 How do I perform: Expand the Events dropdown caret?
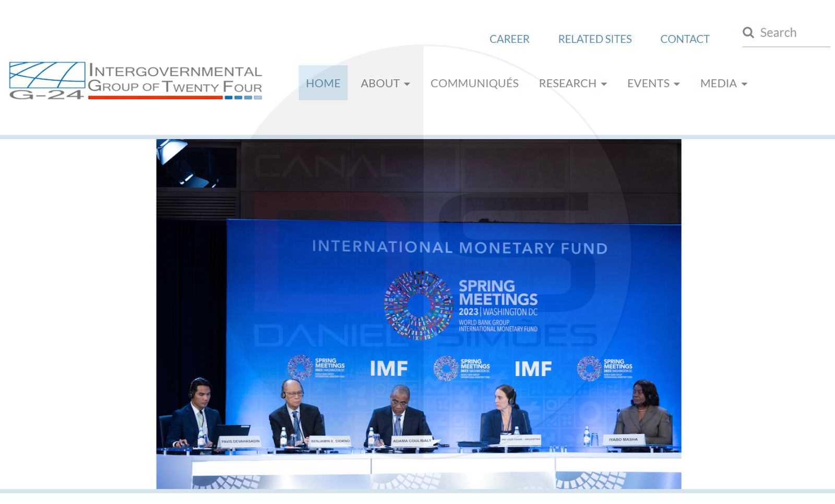click(x=677, y=84)
